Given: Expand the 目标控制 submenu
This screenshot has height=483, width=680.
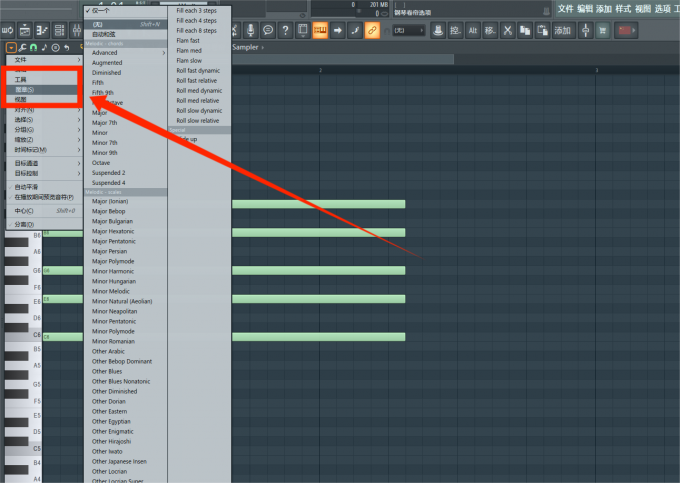Looking at the screenshot, I should tap(44, 173).
